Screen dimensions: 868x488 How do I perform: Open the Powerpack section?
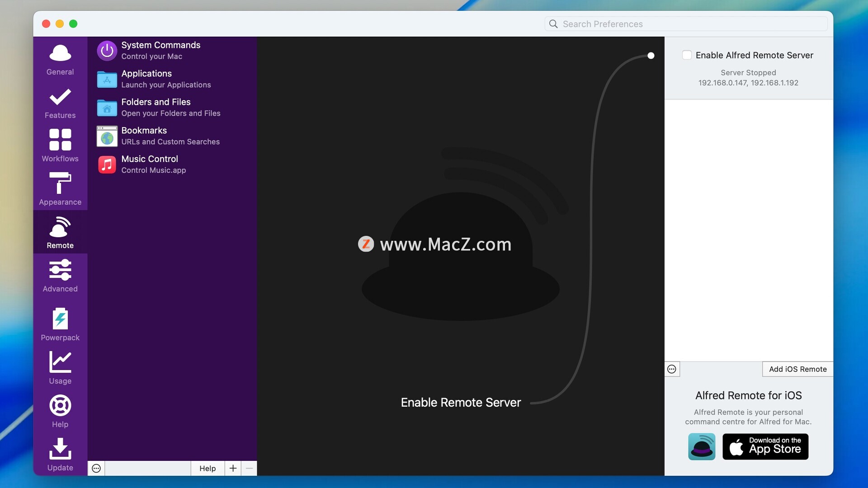60,324
